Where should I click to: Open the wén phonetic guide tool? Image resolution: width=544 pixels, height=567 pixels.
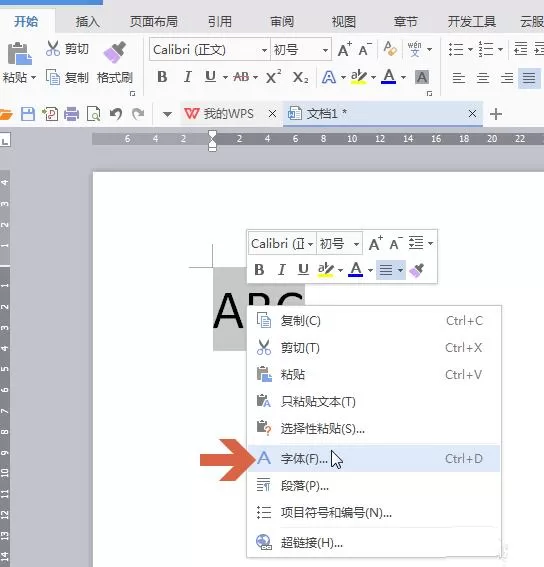tap(415, 49)
